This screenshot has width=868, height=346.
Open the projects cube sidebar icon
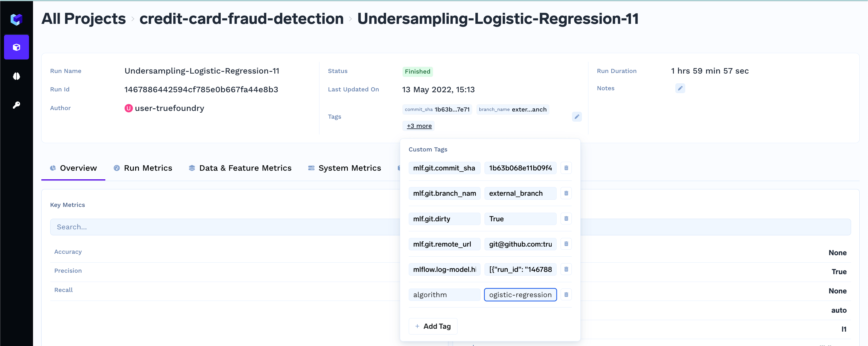tap(16, 47)
